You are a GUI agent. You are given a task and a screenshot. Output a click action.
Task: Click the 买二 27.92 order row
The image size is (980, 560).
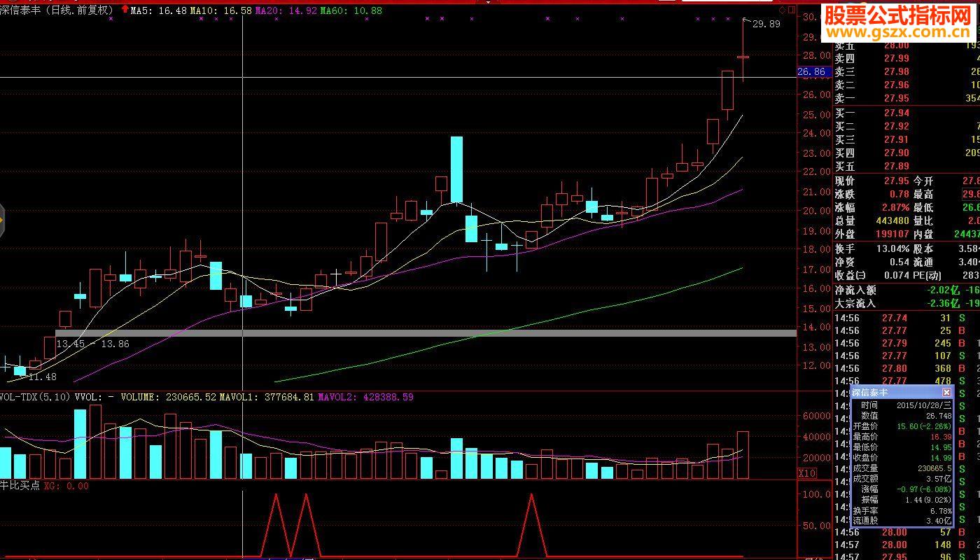click(906, 126)
